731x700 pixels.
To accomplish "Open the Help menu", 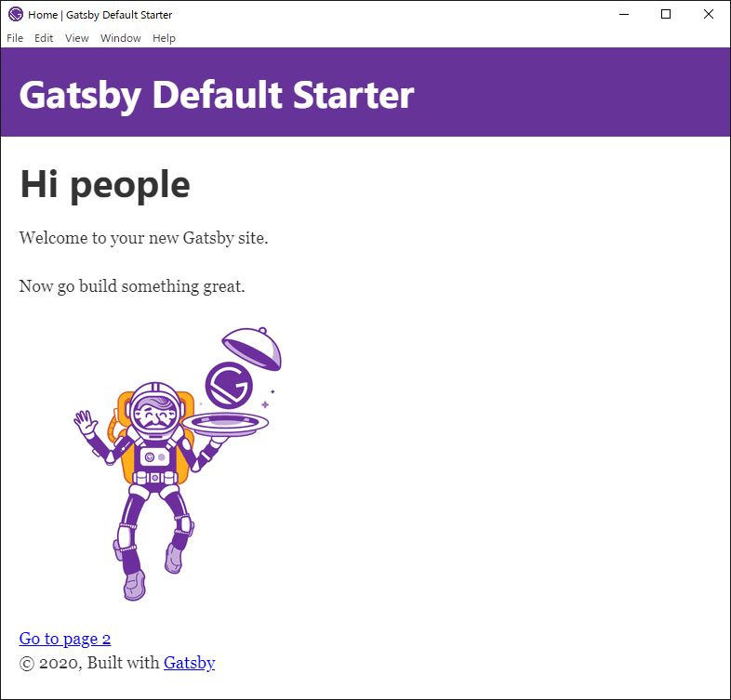I will (164, 38).
